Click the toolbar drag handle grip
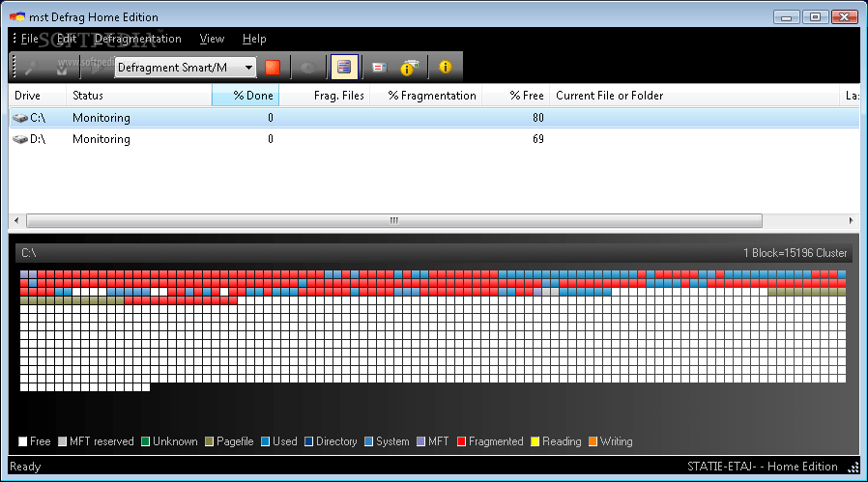The height and width of the screenshot is (482, 868). pos(14,67)
